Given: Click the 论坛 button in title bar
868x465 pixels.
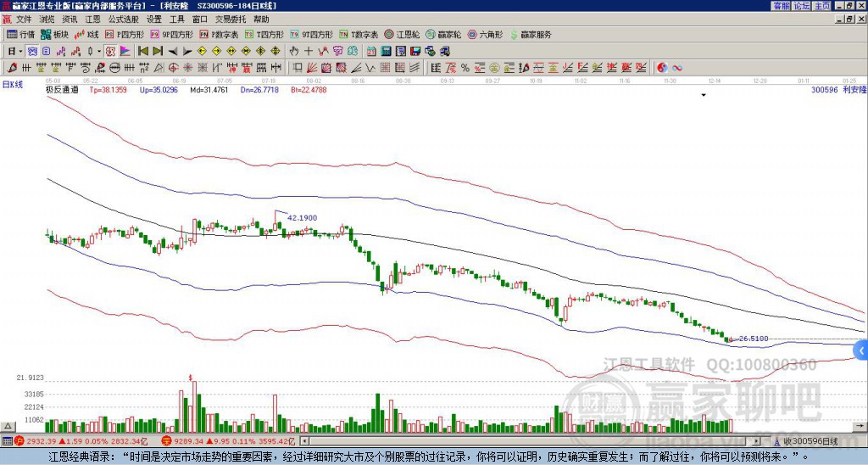Looking at the screenshot, I should coord(802,6).
